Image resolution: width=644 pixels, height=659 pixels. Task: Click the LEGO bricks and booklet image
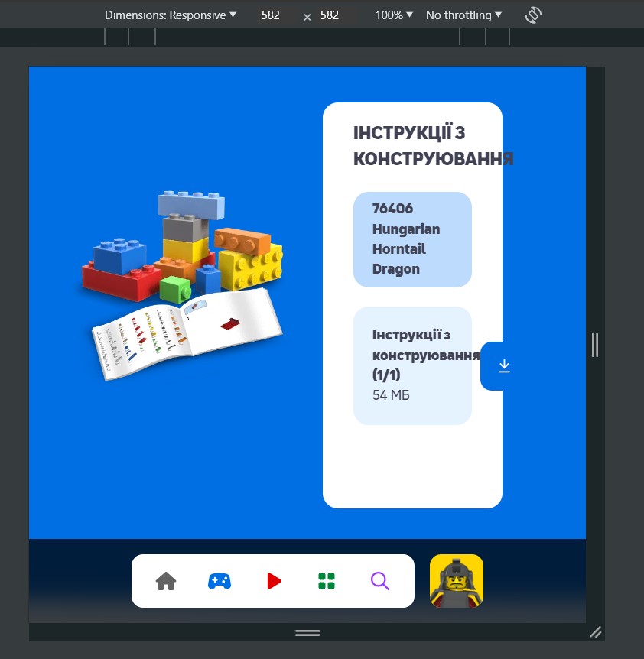coord(184,284)
